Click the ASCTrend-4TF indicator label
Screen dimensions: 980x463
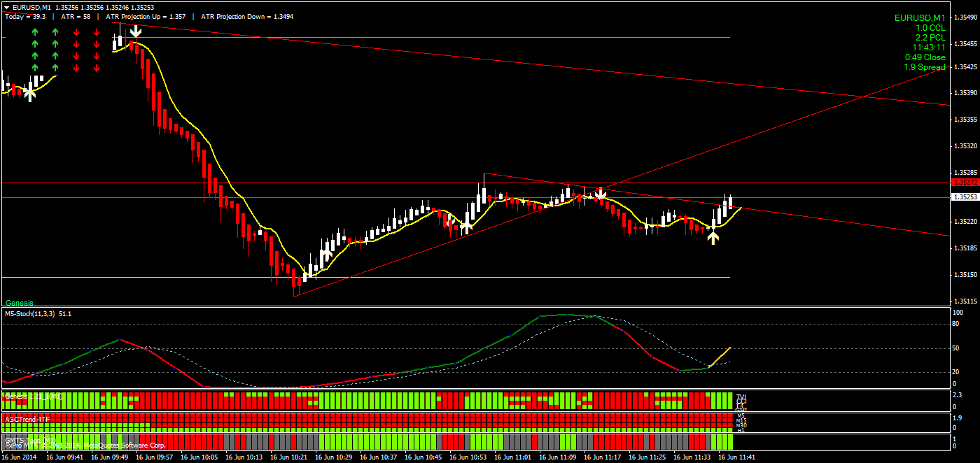[x=27, y=419]
